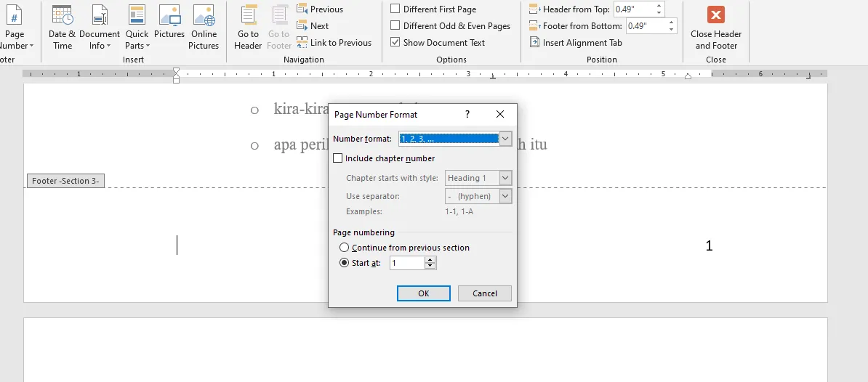Go to Header
Image resolution: width=868 pixels, height=382 pixels.
pyautogui.click(x=248, y=29)
